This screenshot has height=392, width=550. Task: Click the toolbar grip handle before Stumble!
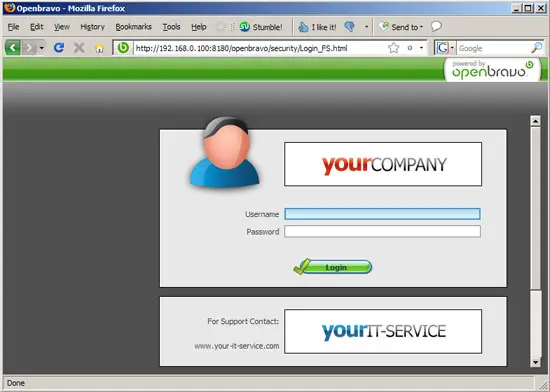pos(232,27)
